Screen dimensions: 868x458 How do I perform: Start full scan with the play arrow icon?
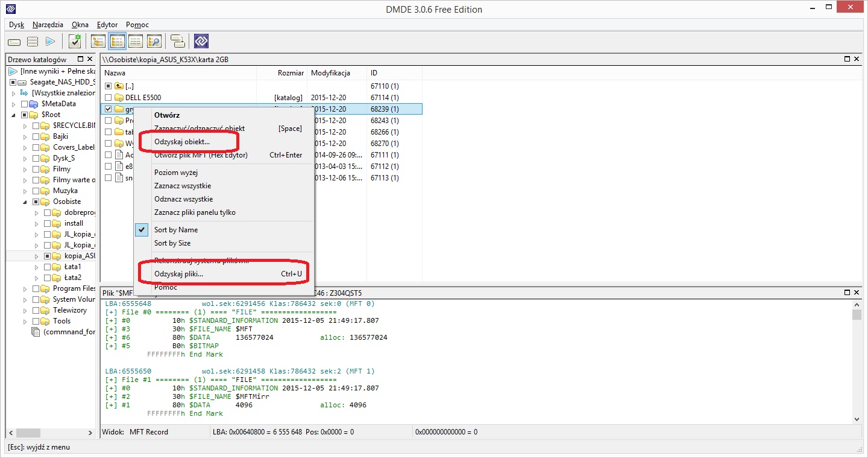point(50,42)
